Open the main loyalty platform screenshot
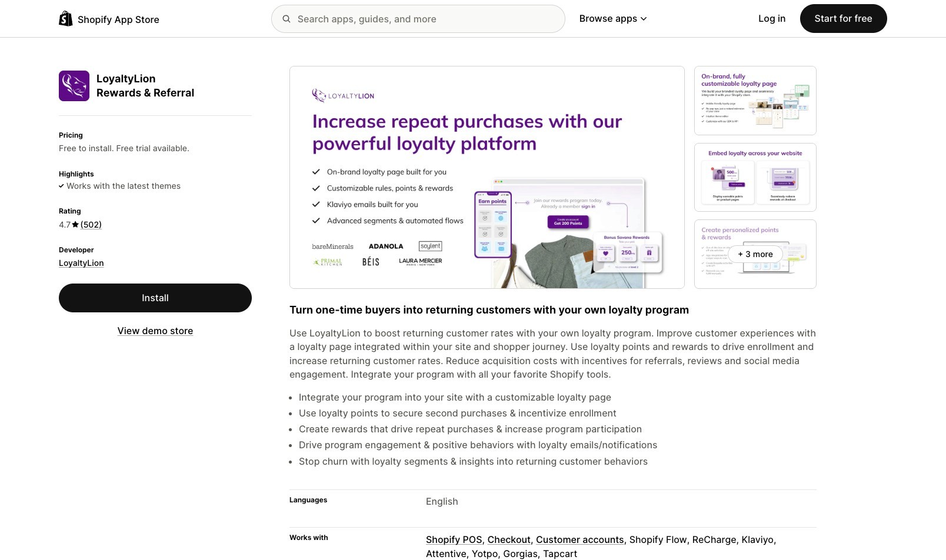 tap(487, 177)
